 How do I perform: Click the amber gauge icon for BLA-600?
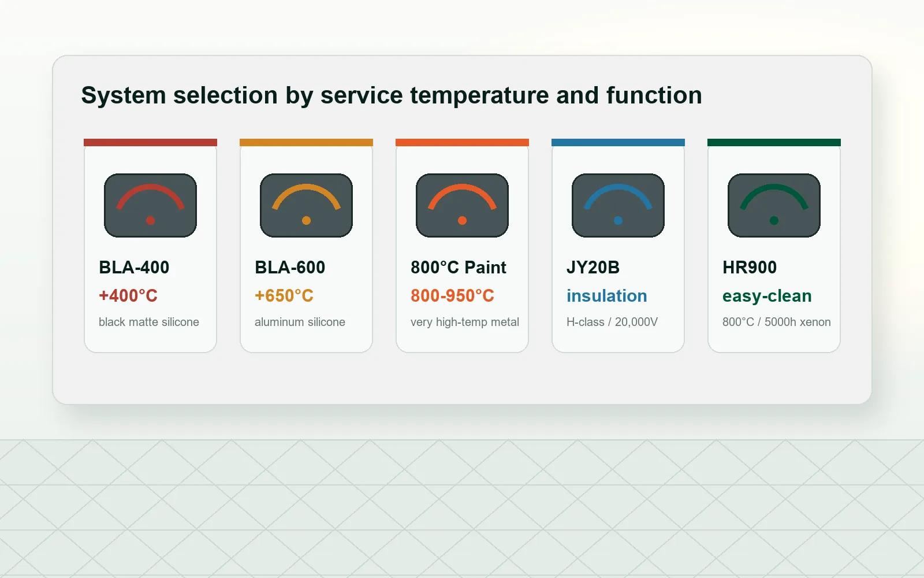pos(306,205)
